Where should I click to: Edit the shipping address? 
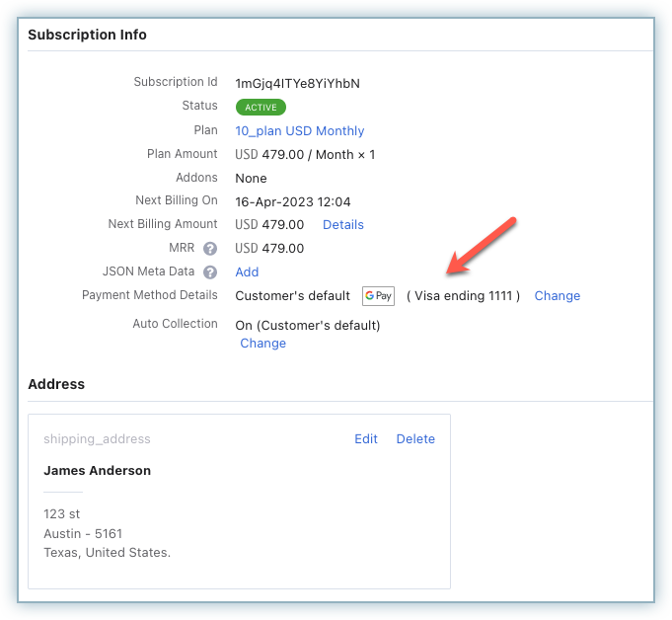[x=366, y=439]
